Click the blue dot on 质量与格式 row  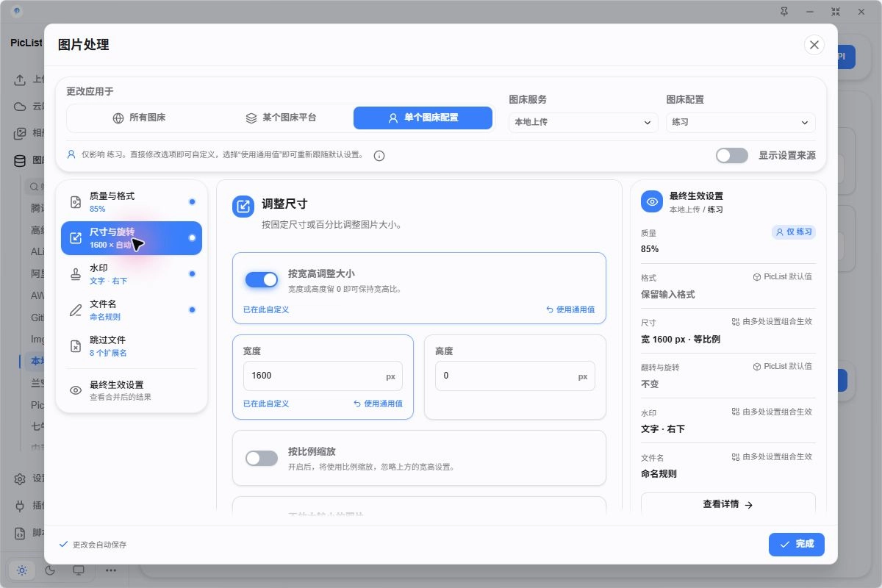point(192,201)
